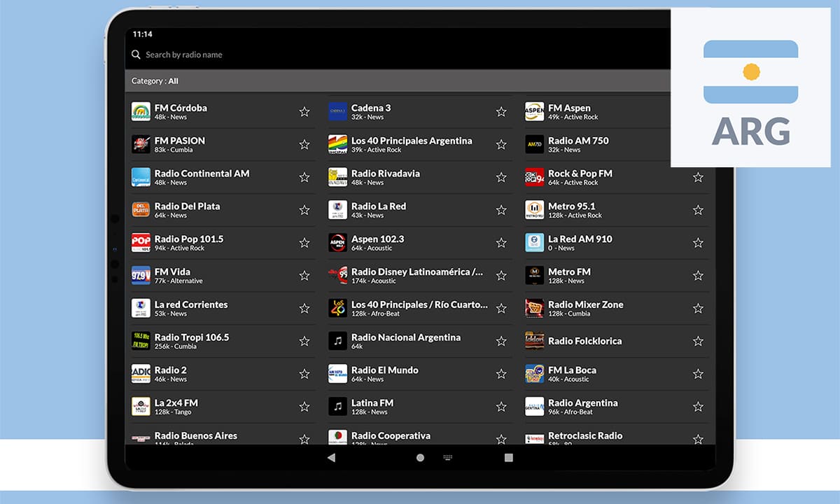840x504 pixels.
Task: Toggle favorite star for Radio Continental AM
Action: click(304, 178)
